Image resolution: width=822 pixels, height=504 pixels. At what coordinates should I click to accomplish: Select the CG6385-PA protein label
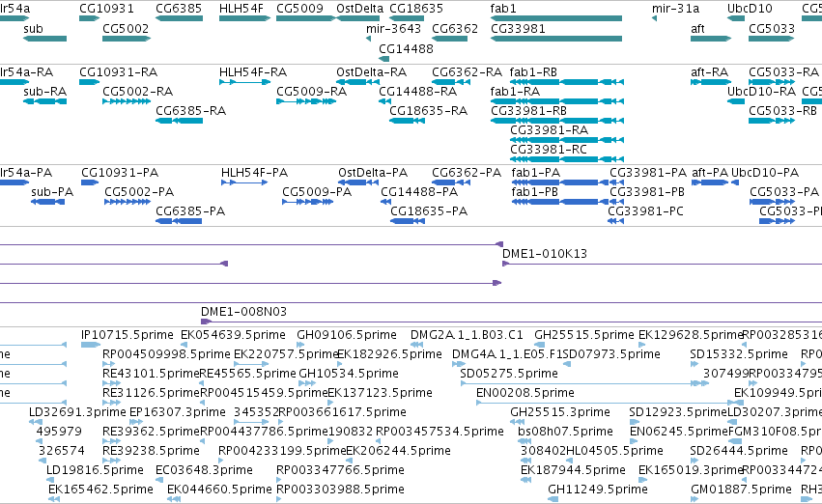[x=190, y=211]
